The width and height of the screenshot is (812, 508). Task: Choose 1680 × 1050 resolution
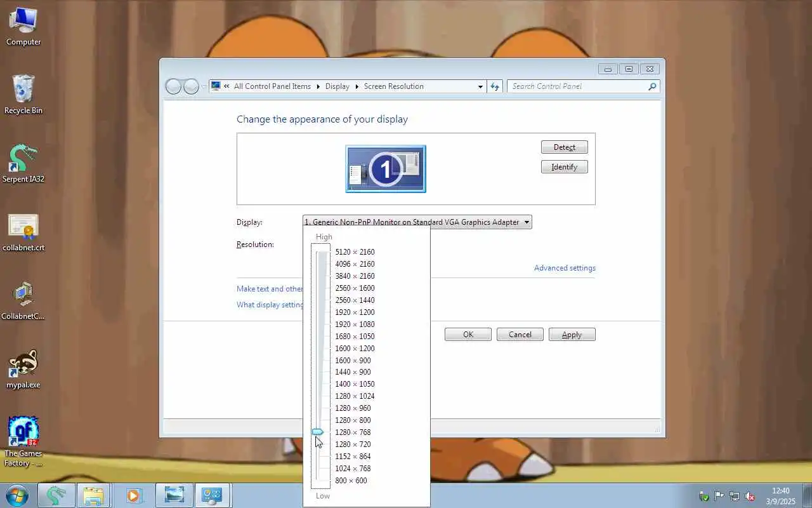click(x=355, y=337)
